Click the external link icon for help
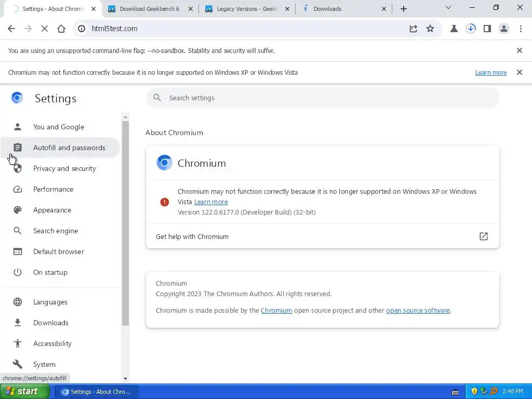The height and width of the screenshot is (399, 532). tap(484, 236)
